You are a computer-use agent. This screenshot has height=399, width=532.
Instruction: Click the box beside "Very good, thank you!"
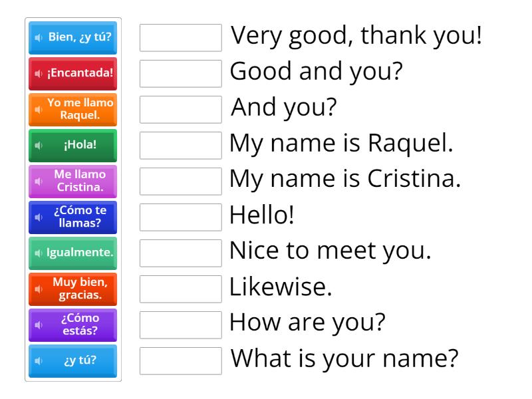coord(180,38)
